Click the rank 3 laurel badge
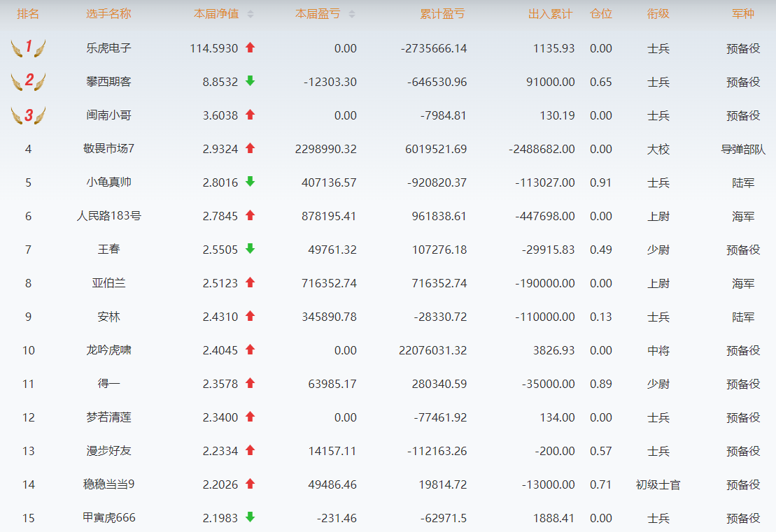 click(28, 115)
